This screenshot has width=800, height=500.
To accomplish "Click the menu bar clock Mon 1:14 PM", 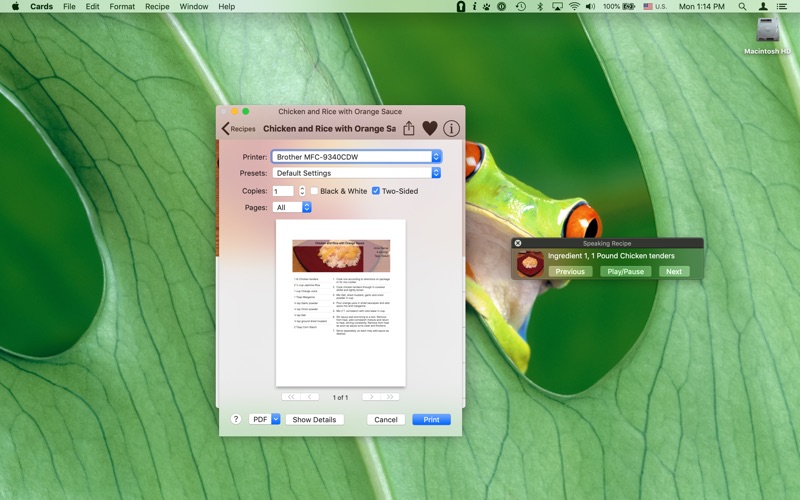I will [x=702, y=6].
